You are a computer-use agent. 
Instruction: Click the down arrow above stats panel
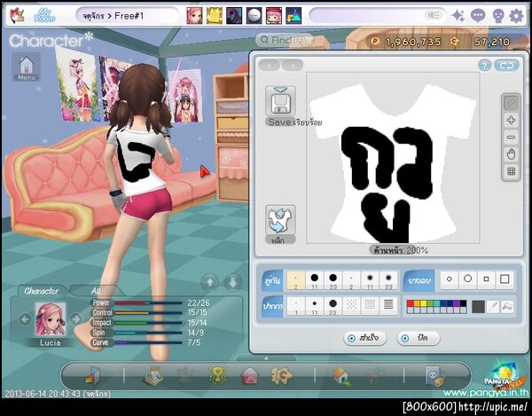(x=232, y=282)
